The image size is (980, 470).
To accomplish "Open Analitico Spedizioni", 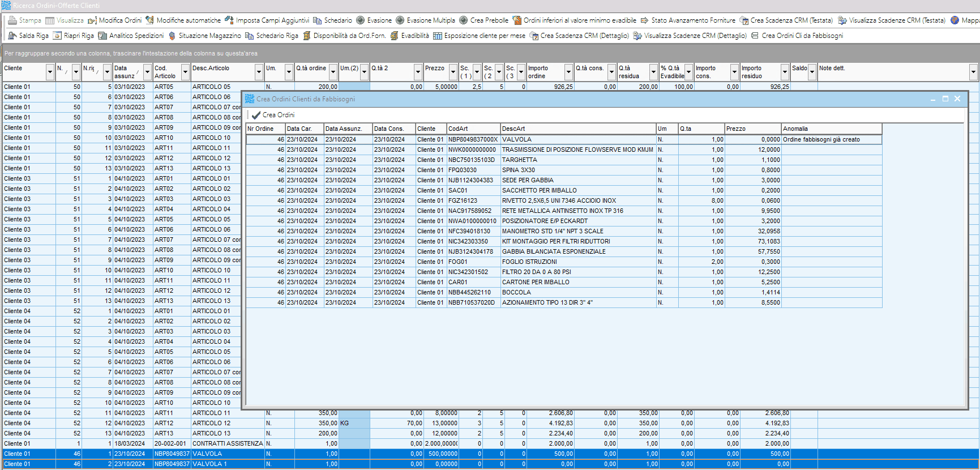I will point(131,36).
